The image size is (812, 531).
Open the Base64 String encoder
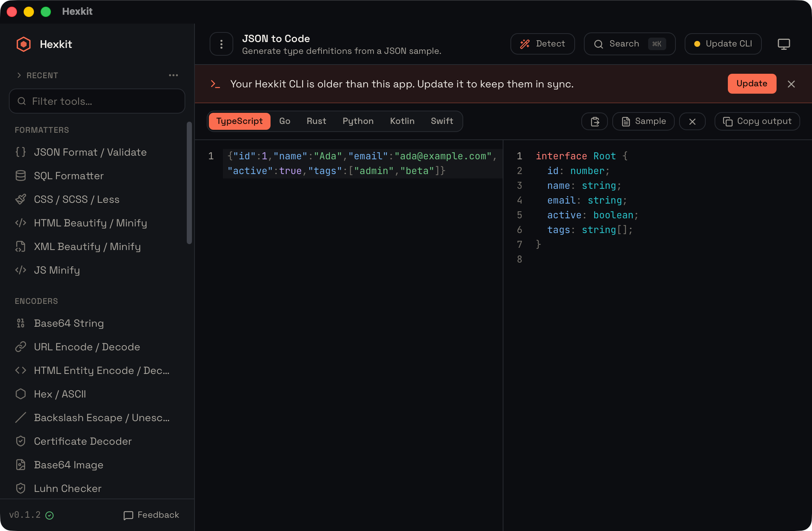[97, 323]
